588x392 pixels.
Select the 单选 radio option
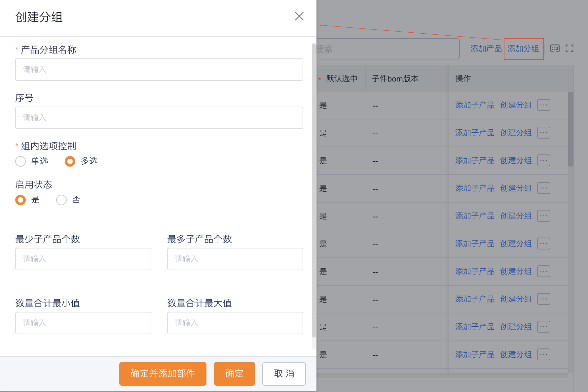point(20,161)
